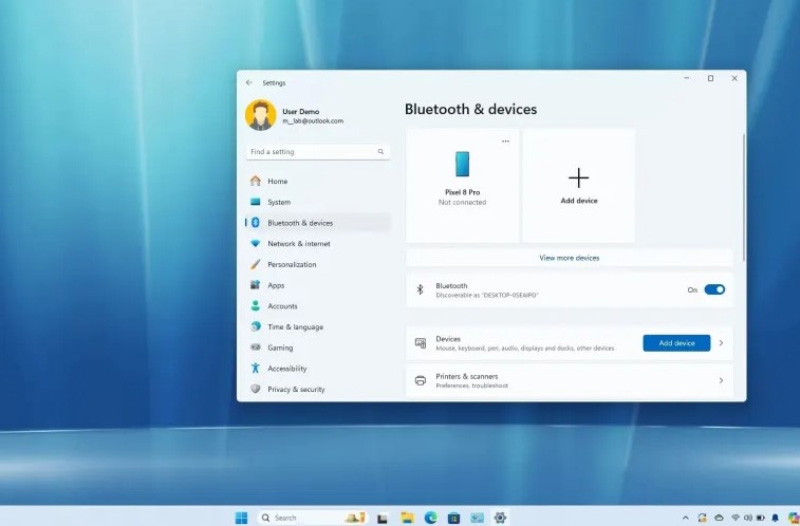Click the Settings gear on the taskbar

click(500, 517)
